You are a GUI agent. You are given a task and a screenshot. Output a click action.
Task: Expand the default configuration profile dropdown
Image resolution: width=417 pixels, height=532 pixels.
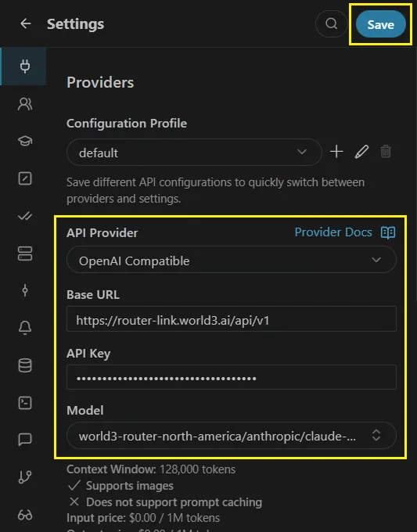pyautogui.click(x=194, y=153)
